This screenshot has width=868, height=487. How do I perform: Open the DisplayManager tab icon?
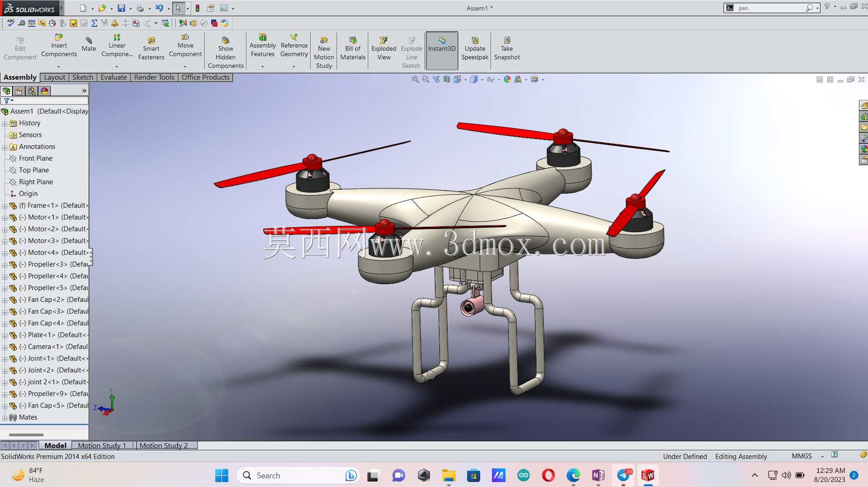point(44,91)
